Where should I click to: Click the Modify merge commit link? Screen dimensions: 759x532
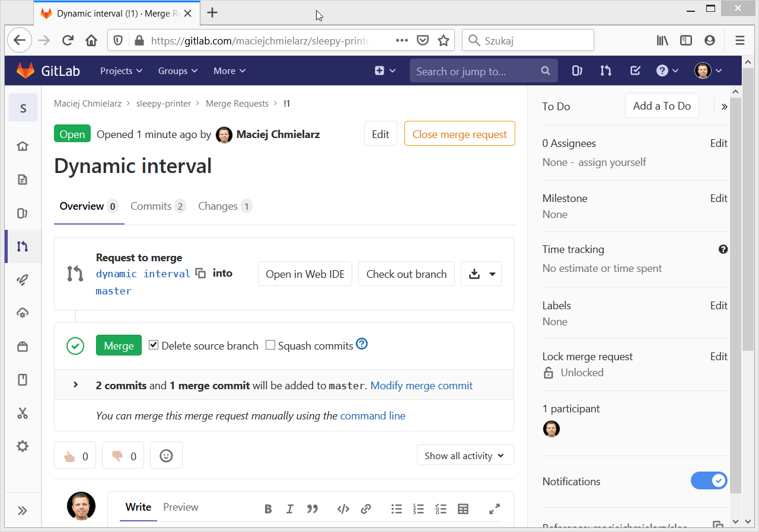click(x=421, y=386)
